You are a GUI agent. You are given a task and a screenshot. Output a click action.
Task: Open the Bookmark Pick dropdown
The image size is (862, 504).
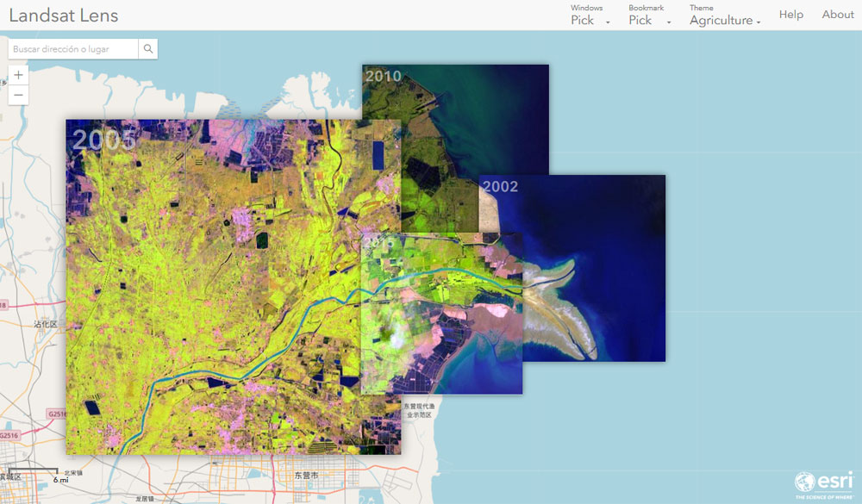[649, 16]
